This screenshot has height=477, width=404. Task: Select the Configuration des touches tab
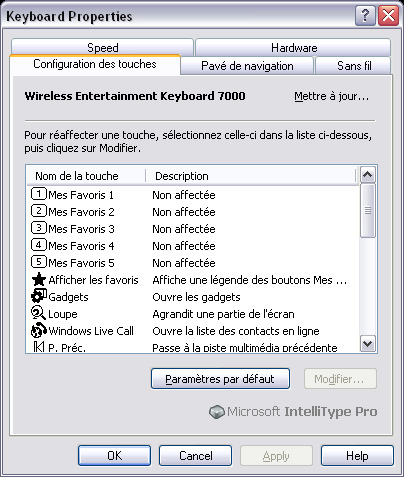(x=95, y=64)
